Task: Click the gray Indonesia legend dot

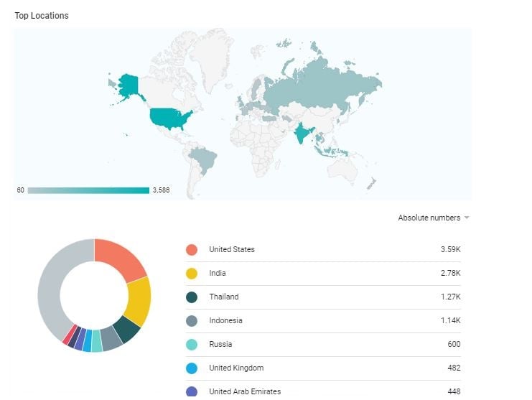Action: [x=192, y=321]
